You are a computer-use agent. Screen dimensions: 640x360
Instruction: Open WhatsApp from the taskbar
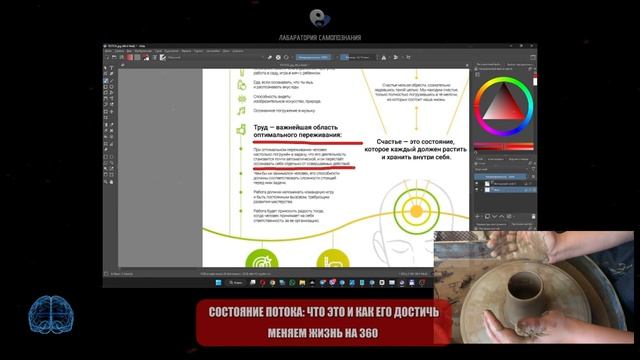click(292, 282)
